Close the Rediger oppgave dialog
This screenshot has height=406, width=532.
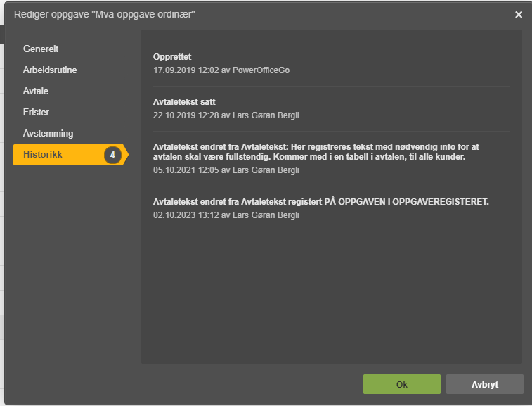coord(518,15)
